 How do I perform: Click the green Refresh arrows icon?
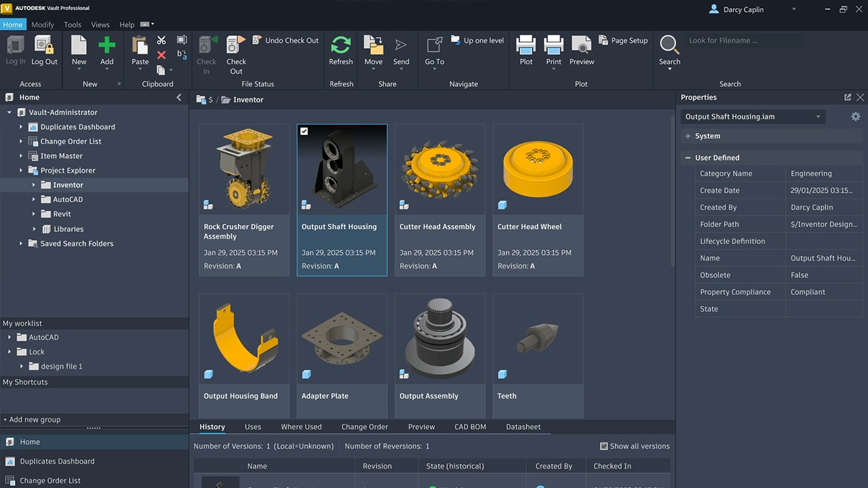click(340, 45)
